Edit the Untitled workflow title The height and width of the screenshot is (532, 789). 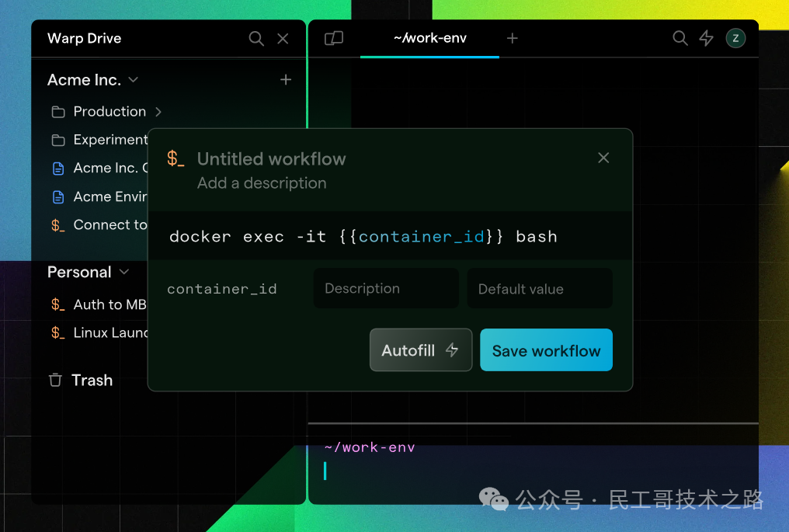click(272, 159)
